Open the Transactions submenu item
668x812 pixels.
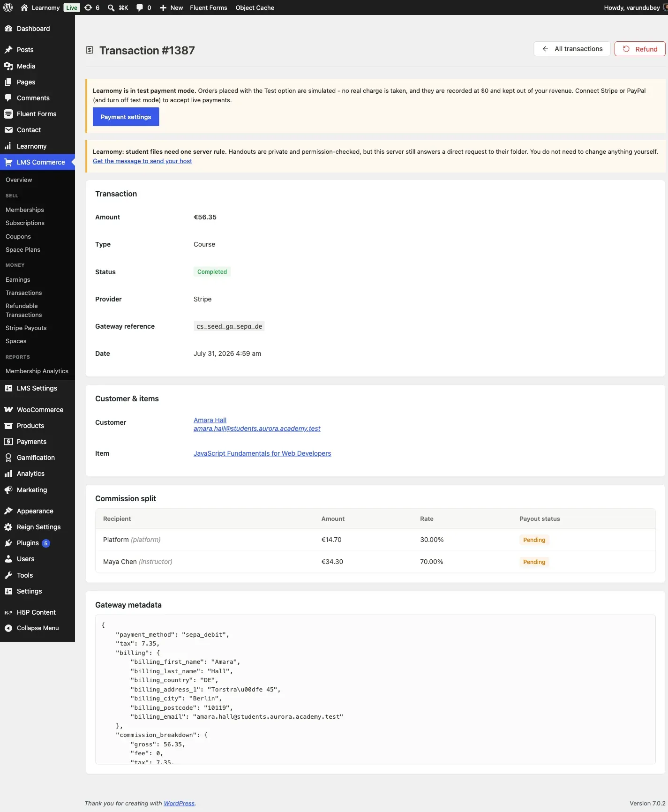click(x=24, y=293)
